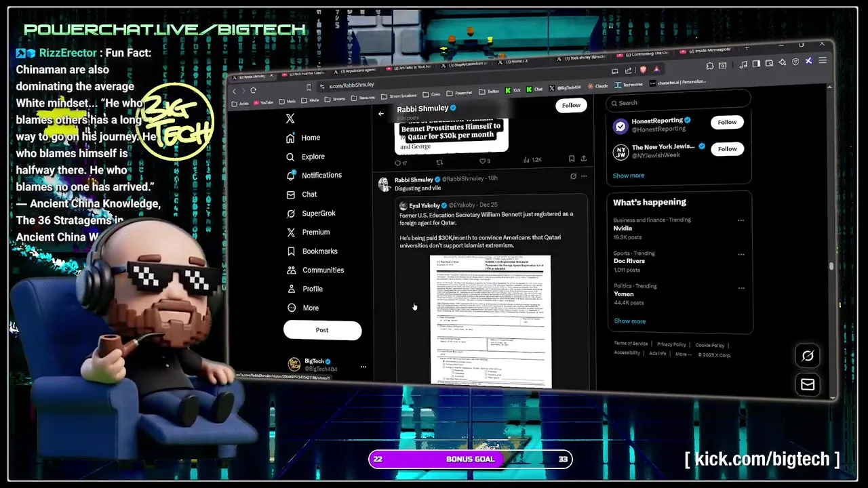Click Brave Shields lion icon

(642, 70)
